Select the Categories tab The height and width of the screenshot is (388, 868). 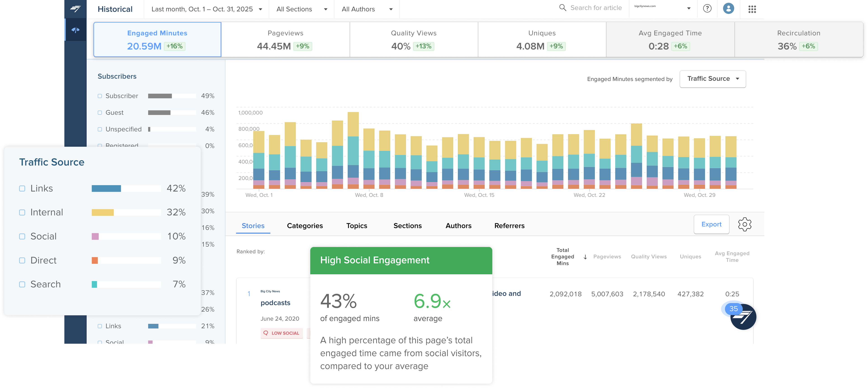click(x=305, y=226)
